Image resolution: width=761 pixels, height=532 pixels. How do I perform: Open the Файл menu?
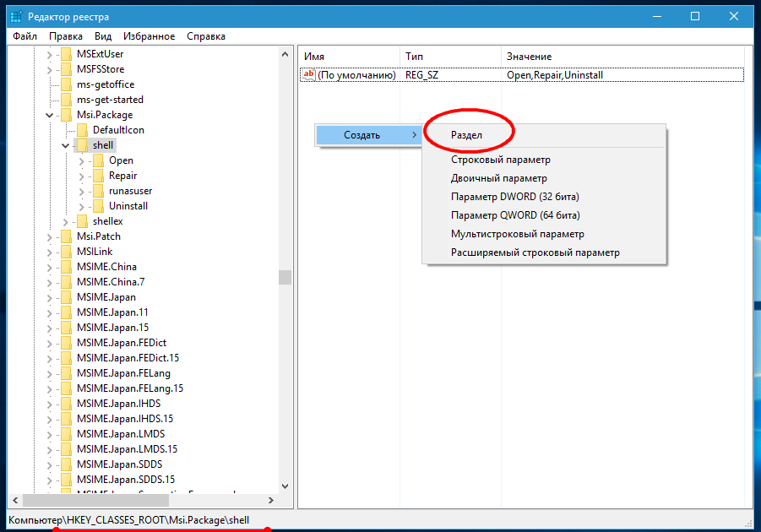click(24, 36)
